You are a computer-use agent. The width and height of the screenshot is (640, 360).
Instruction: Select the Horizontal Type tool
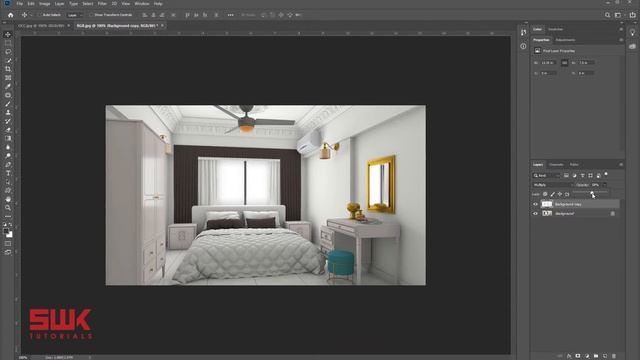pos(8,173)
